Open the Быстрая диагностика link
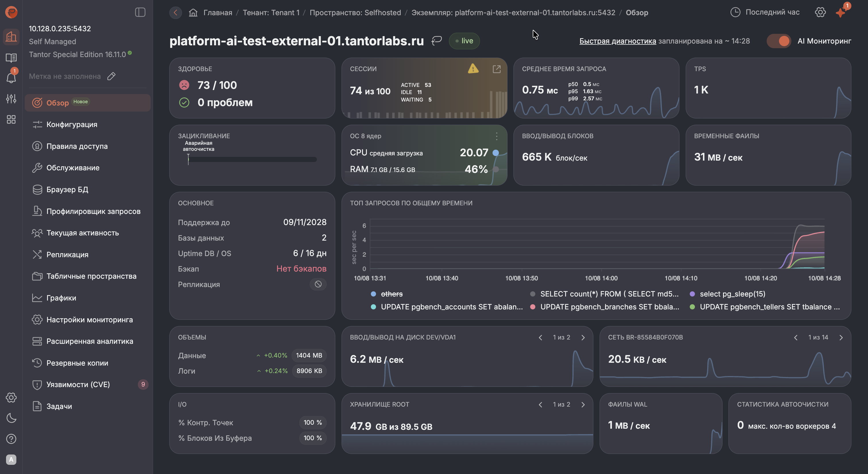 click(x=617, y=41)
